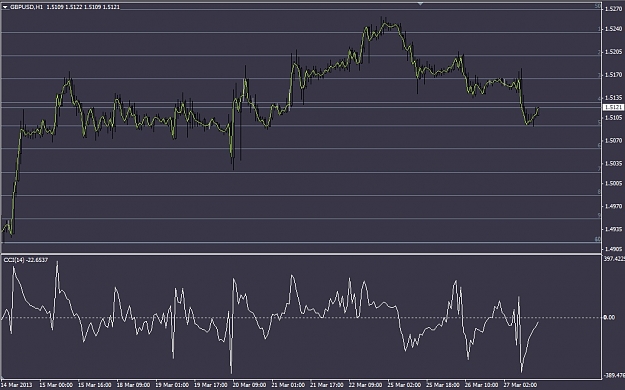
Task: Click the 19 Mar 17:00 time label
Action: (210, 385)
